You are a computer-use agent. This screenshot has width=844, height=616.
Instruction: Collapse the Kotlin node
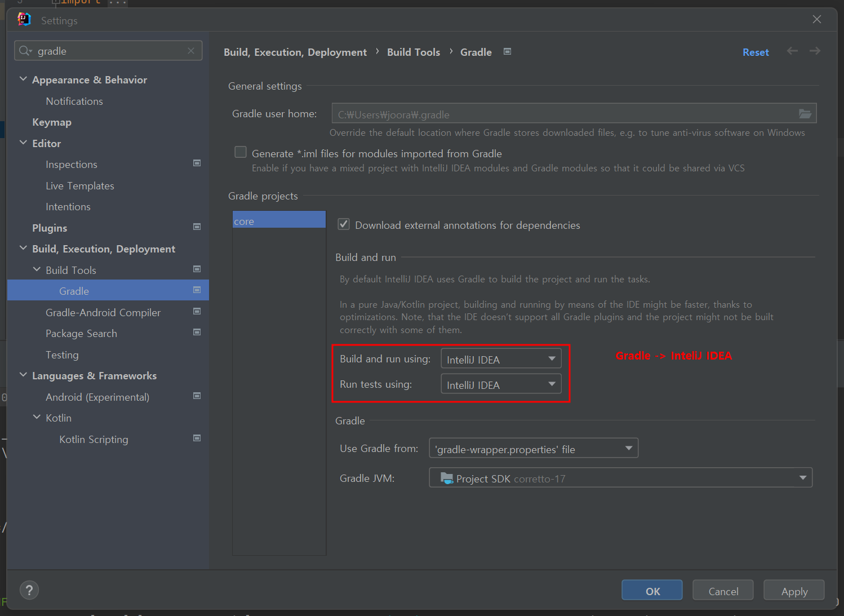pos(37,417)
